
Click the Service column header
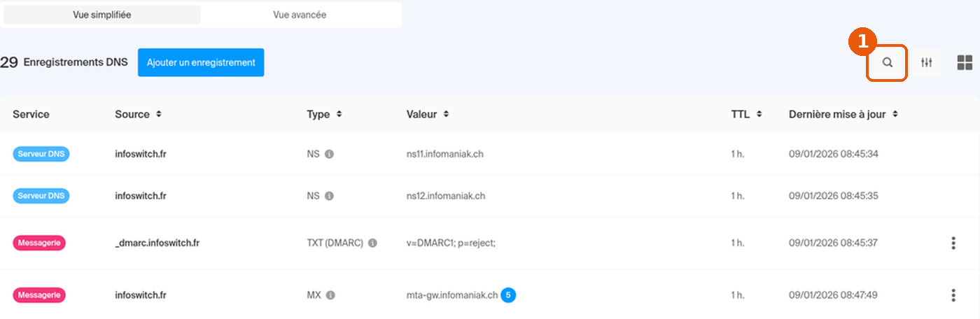[x=31, y=114]
